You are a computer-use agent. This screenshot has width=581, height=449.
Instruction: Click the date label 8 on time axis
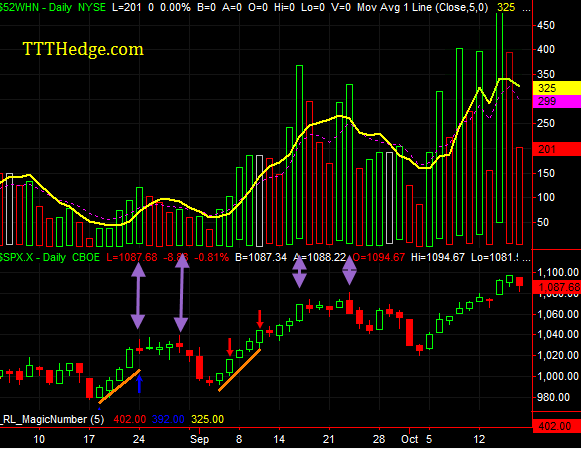tap(239, 439)
